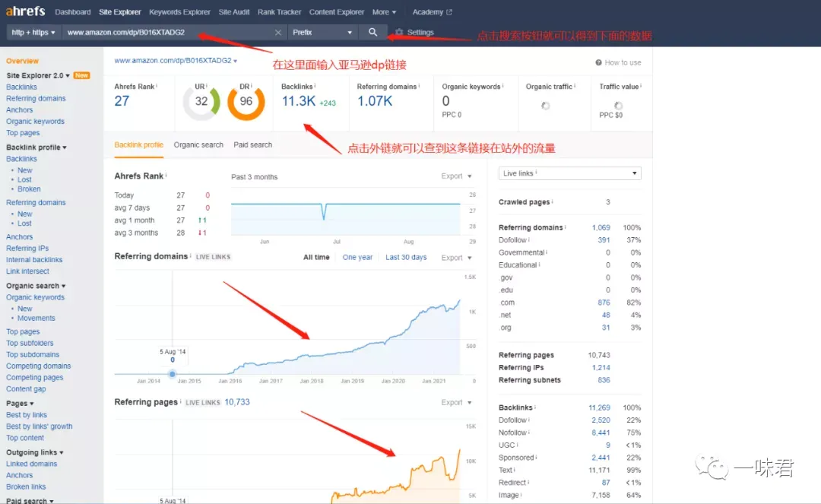Open Competing domains in sidebar

(38, 366)
